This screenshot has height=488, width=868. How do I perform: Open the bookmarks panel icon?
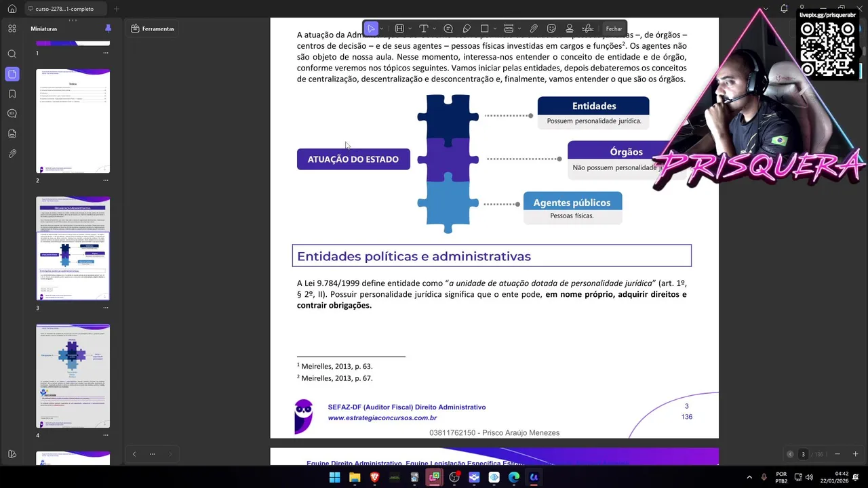pyautogui.click(x=12, y=94)
